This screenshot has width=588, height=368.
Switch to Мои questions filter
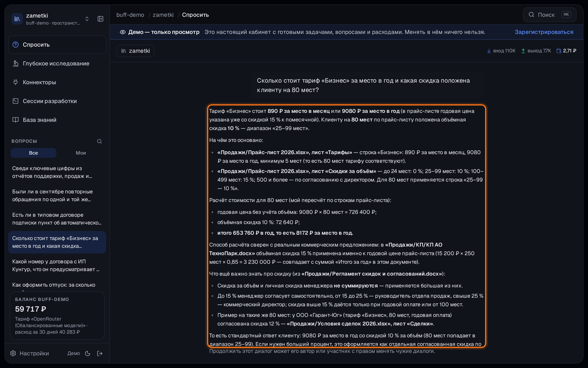[x=81, y=153]
